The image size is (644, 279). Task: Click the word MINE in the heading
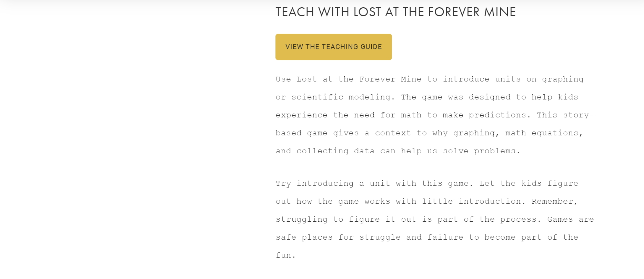pos(500,12)
